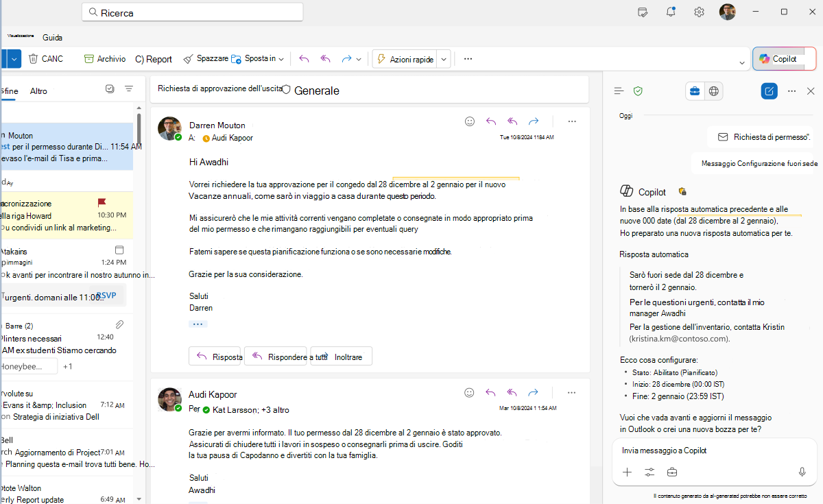The image size is (823, 504).
Task: Open more actions on Darren Mouton's email
Action: (x=572, y=121)
